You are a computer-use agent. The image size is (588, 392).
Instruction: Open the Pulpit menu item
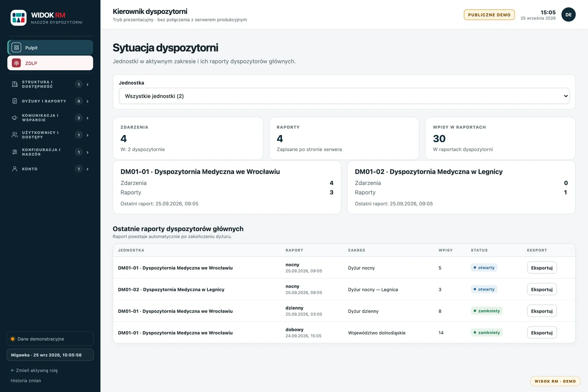[x=50, y=48]
